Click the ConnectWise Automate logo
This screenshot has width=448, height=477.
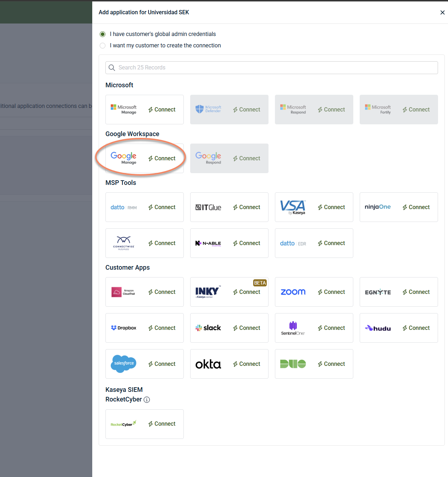tap(124, 243)
